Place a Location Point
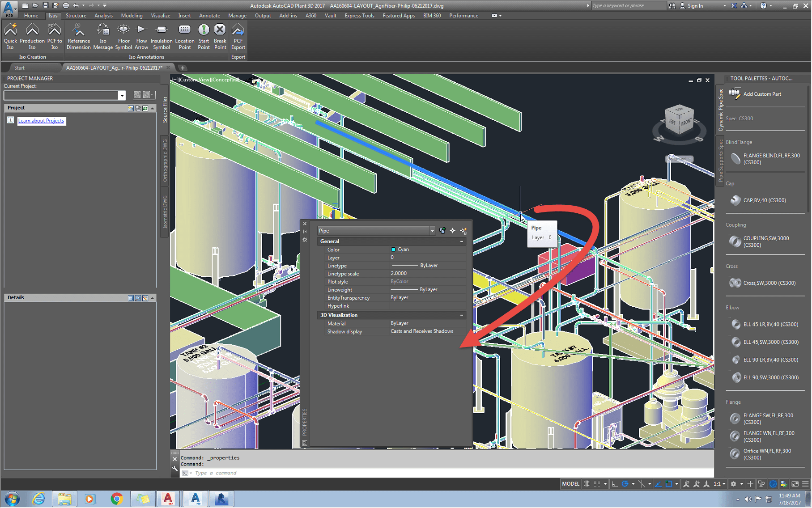The width and height of the screenshot is (812, 508). tap(185, 37)
